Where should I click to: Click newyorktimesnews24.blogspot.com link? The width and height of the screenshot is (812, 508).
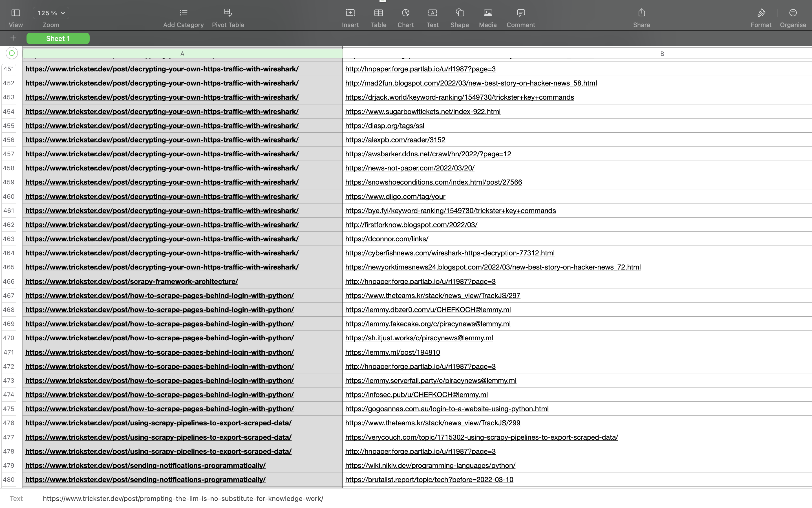click(x=493, y=267)
